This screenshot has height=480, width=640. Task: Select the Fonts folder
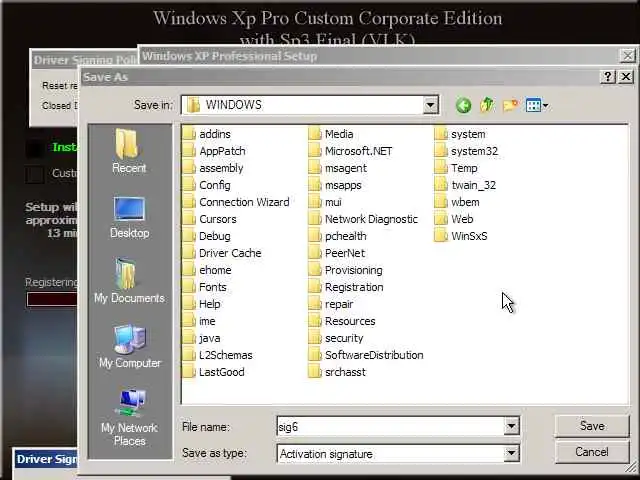(x=204, y=287)
